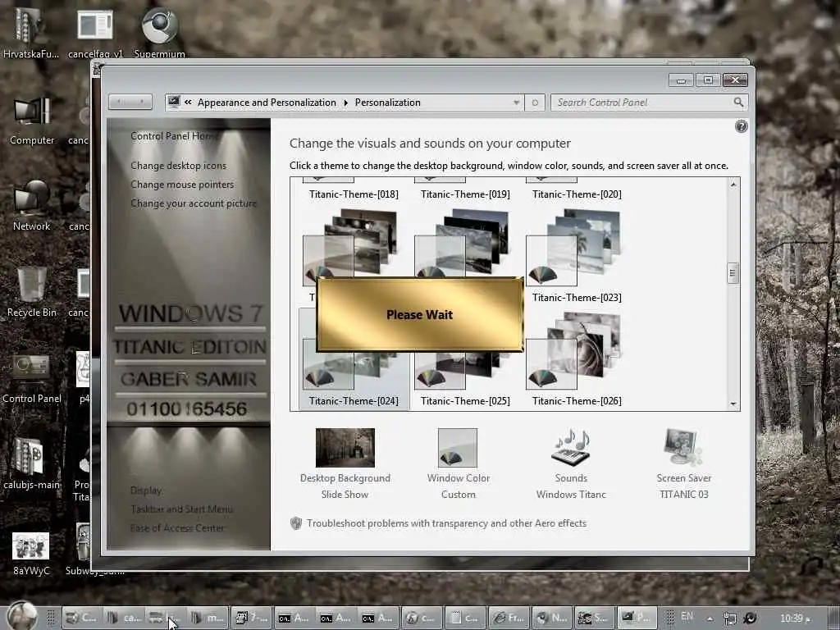840x630 pixels.
Task: Expand arrow between Appearance and Personalization breadcrumbs
Action: tap(345, 103)
